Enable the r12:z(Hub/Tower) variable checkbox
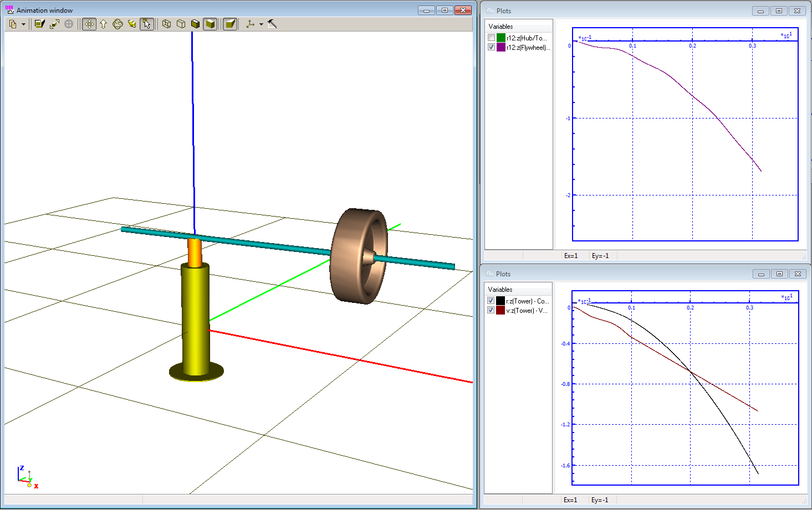 point(491,37)
